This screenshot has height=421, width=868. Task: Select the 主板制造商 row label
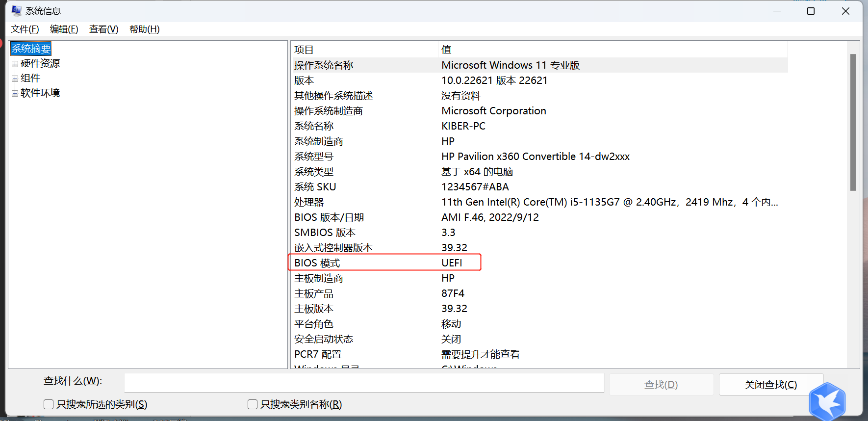(x=319, y=278)
